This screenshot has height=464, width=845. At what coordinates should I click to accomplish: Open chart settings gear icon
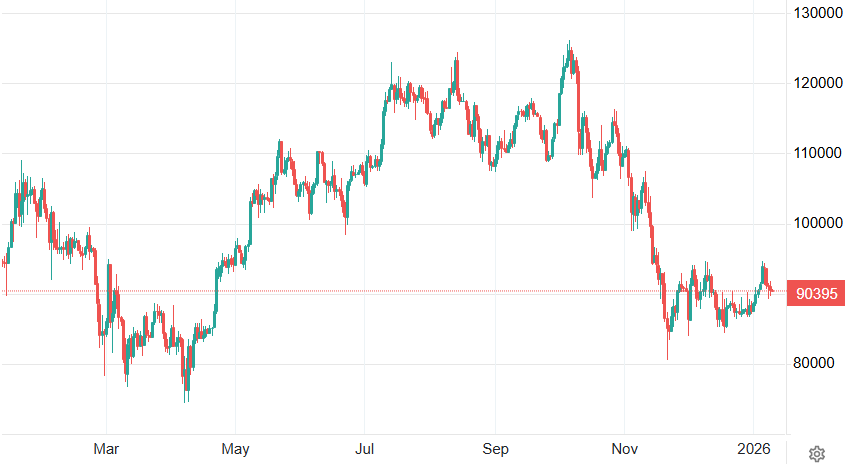pyautogui.click(x=816, y=454)
